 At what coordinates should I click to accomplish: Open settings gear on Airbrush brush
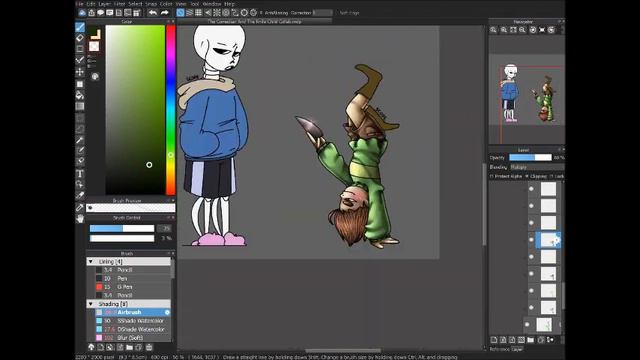(167, 312)
